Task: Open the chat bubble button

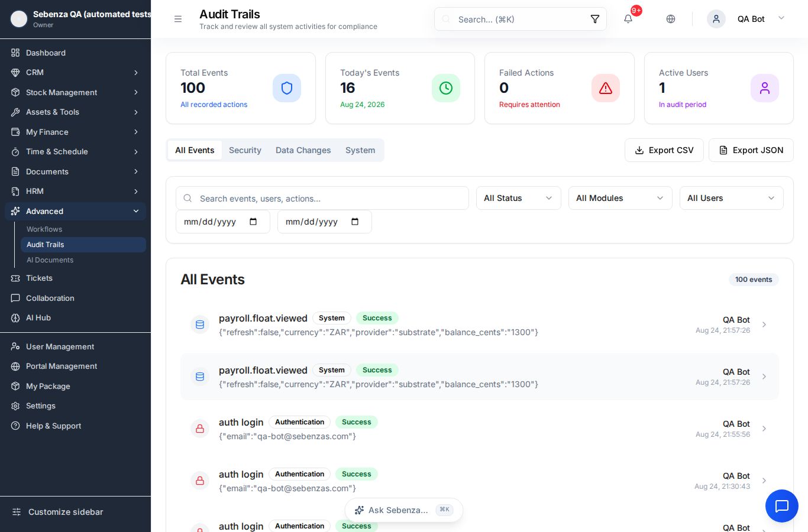Action: (x=782, y=506)
